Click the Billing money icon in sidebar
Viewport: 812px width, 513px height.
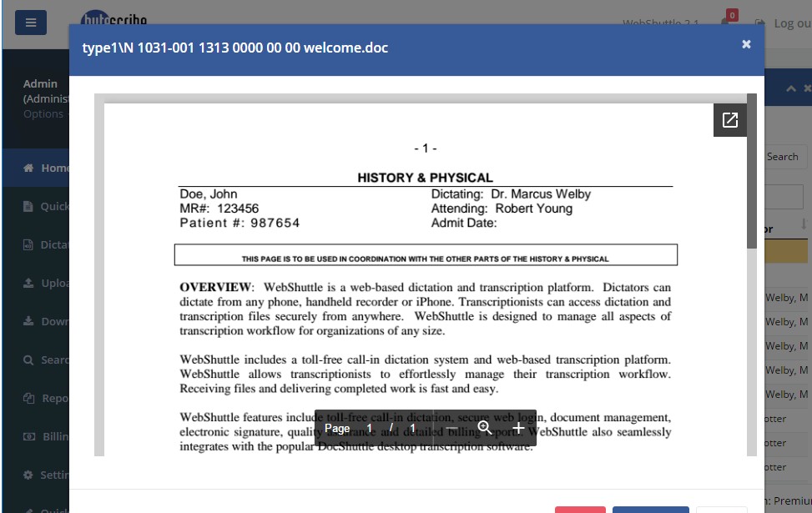tap(29, 436)
